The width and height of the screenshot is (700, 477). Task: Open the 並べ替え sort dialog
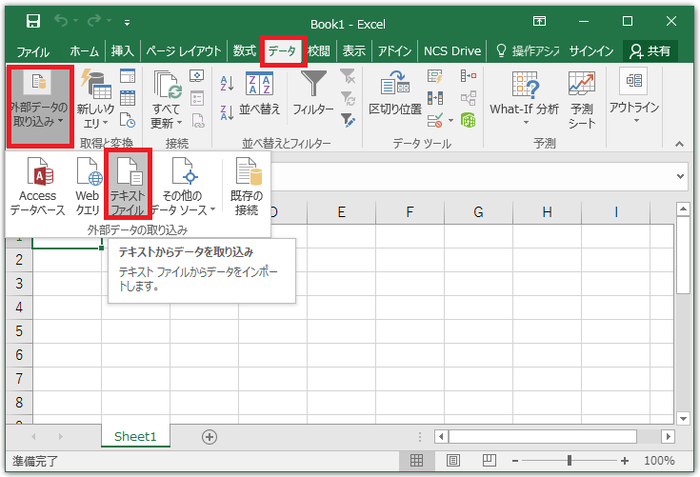click(259, 94)
